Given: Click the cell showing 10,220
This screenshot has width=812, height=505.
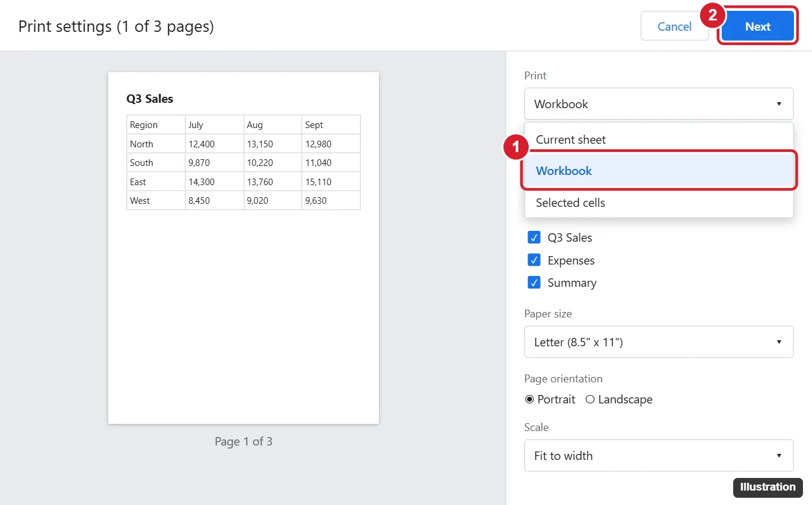Looking at the screenshot, I should pos(272,162).
